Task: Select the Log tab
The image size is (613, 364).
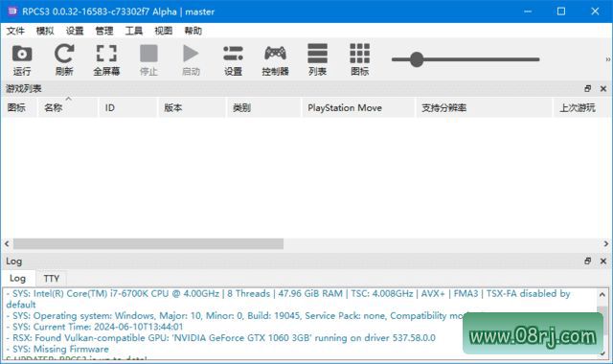Action: (x=18, y=279)
